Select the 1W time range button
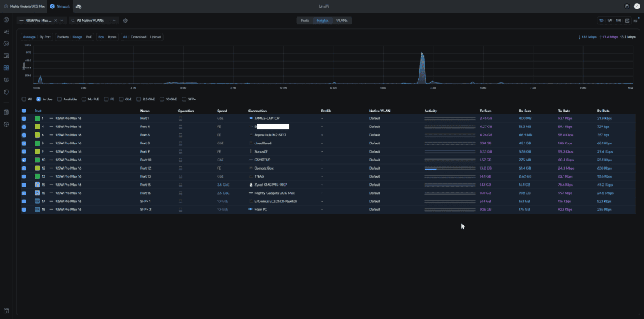Image resolution: width=644 pixels, height=319 pixels. [609, 21]
